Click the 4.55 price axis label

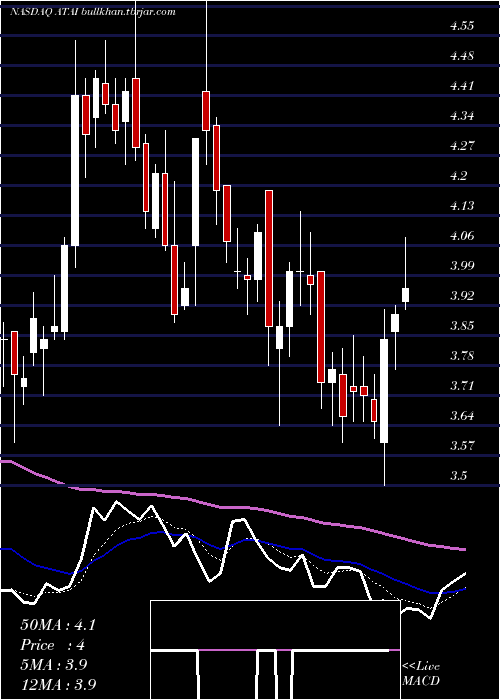click(461, 26)
